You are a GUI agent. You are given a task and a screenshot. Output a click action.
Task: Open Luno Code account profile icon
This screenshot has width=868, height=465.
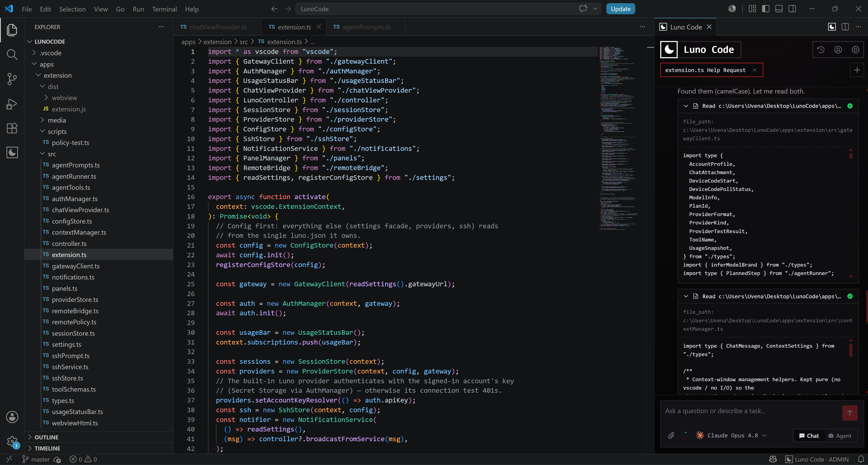click(x=838, y=50)
